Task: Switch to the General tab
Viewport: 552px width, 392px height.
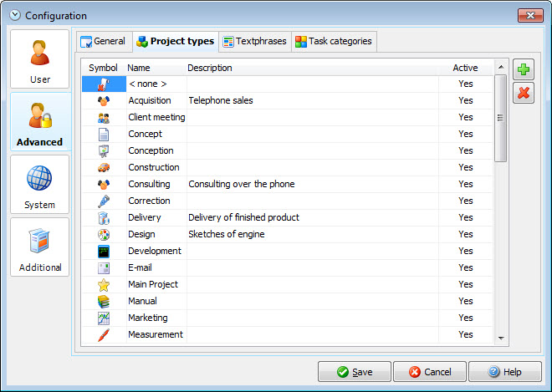Action: click(105, 42)
